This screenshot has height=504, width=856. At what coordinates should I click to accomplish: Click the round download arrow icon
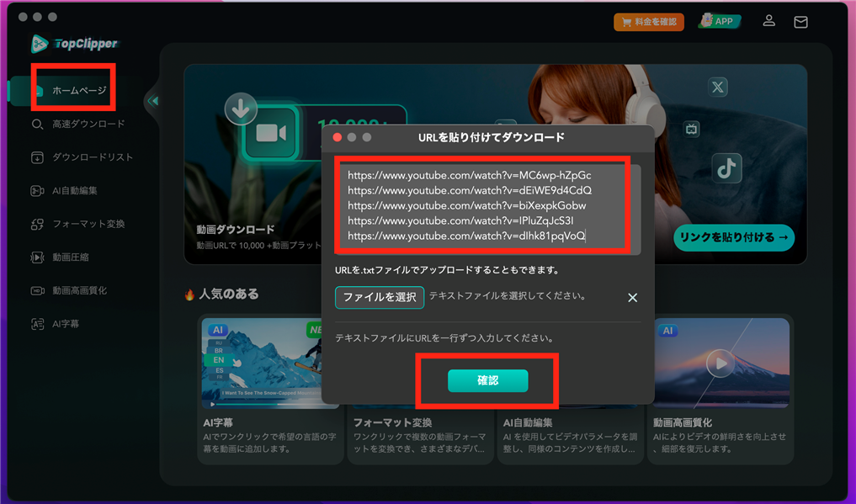241,109
